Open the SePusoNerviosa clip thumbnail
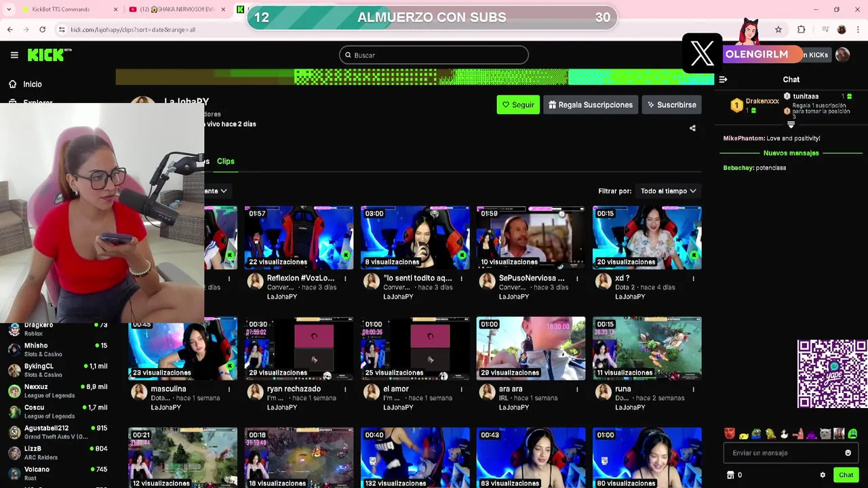The width and height of the screenshot is (868, 488). pos(531,237)
